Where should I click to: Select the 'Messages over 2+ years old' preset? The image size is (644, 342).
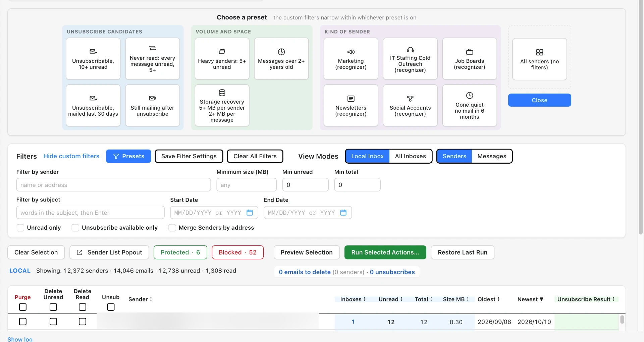[281, 59]
